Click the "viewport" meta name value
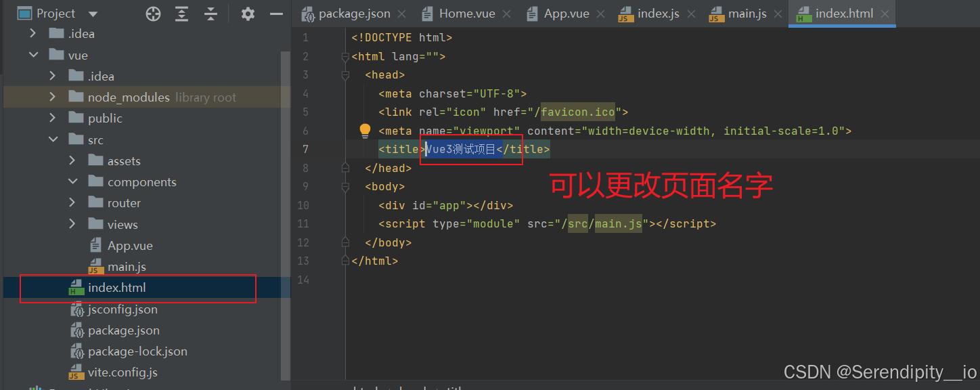Image resolution: width=980 pixels, height=390 pixels. tap(486, 131)
